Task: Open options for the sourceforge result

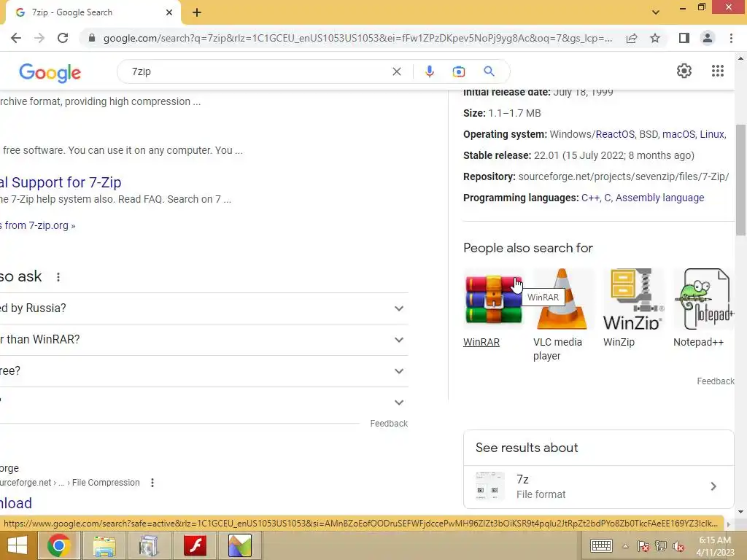Action: [152, 483]
